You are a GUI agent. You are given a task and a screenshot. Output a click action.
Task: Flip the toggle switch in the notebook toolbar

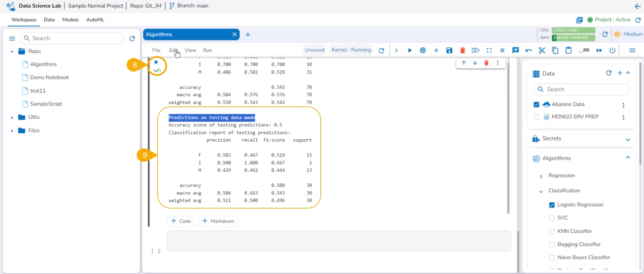click(584, 50)
